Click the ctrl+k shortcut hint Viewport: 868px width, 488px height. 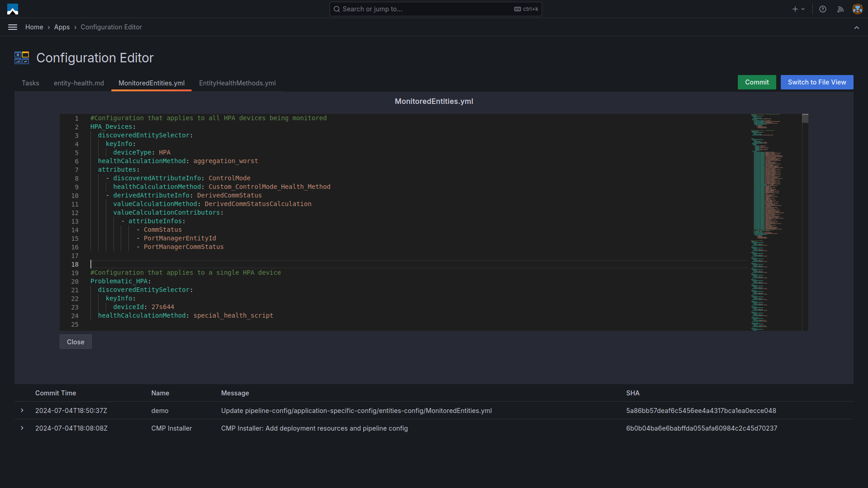(x=526, y=9)
